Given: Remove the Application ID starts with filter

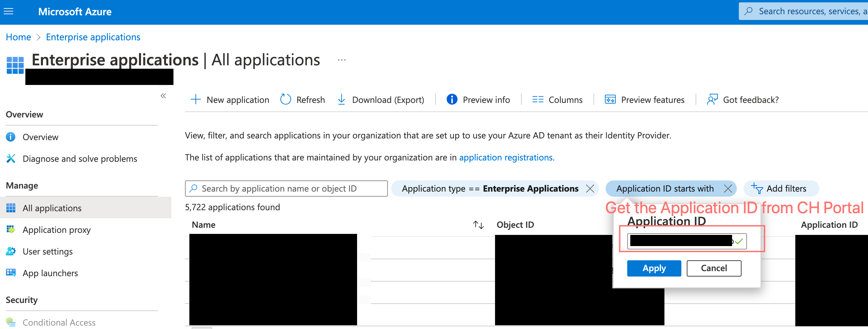Looking at the screenshot, I should (728, 189).
